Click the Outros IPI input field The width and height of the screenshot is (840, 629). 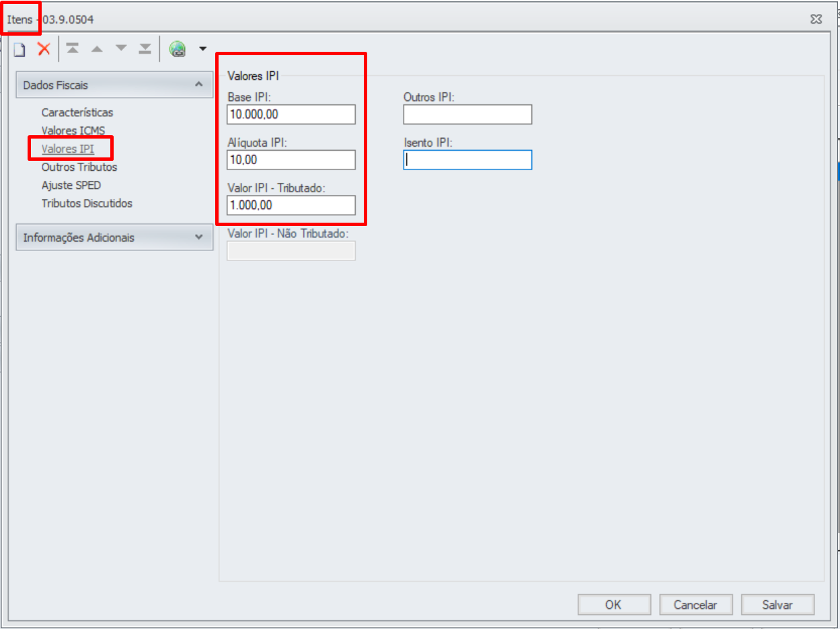467,114
